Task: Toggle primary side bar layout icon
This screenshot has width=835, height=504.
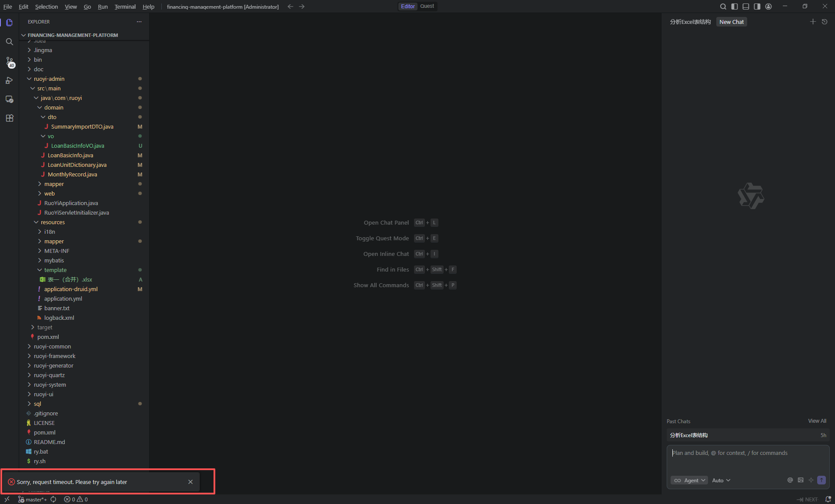Action: tap(735, 7)
